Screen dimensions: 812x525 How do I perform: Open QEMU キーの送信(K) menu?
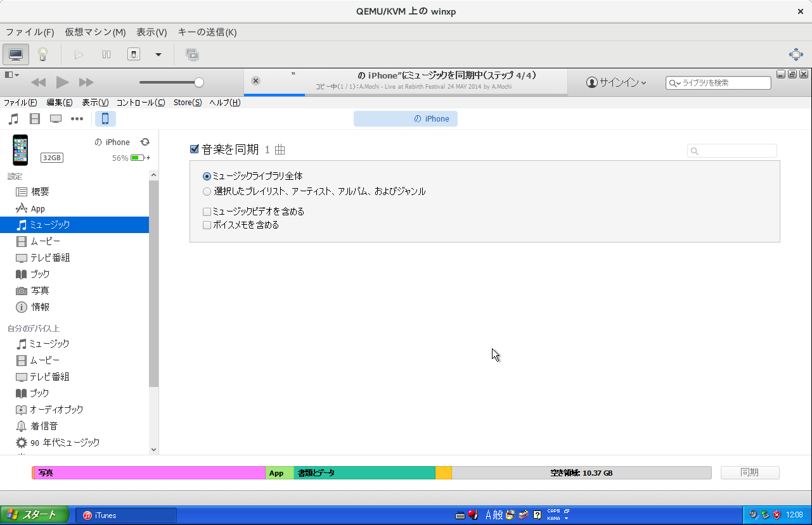tap(207, 32)
